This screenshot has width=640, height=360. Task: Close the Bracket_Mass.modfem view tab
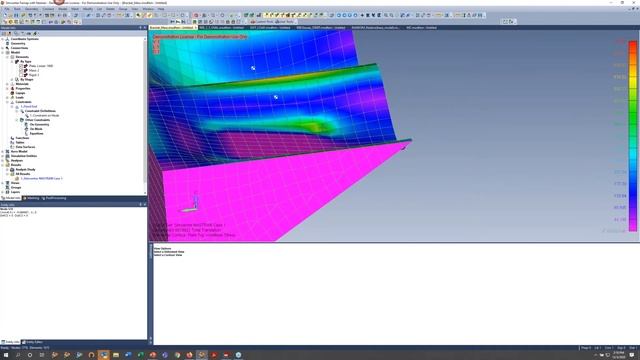[196, 27]
